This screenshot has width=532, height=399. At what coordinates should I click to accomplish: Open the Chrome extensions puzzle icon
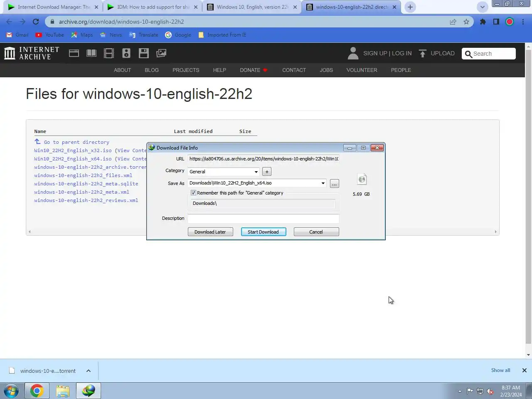pyautogui.click(x=483, y=22)
